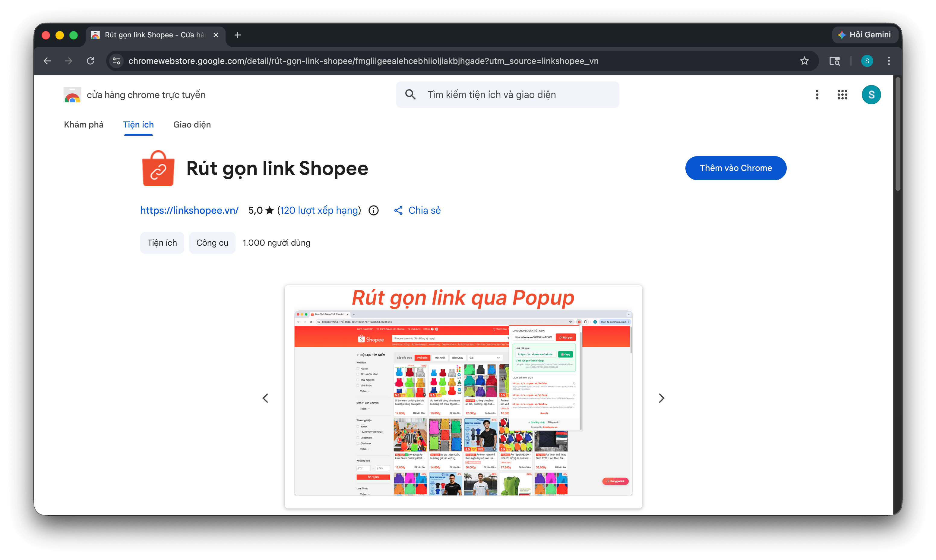The width and height of the screenshot is (936, 560).
Task: Click the address bar URL
Action: 363,61
